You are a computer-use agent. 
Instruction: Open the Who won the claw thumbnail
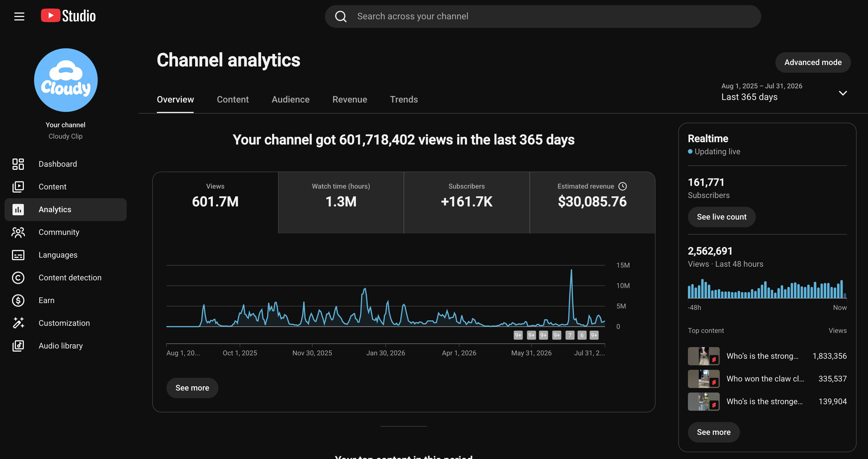704,379
